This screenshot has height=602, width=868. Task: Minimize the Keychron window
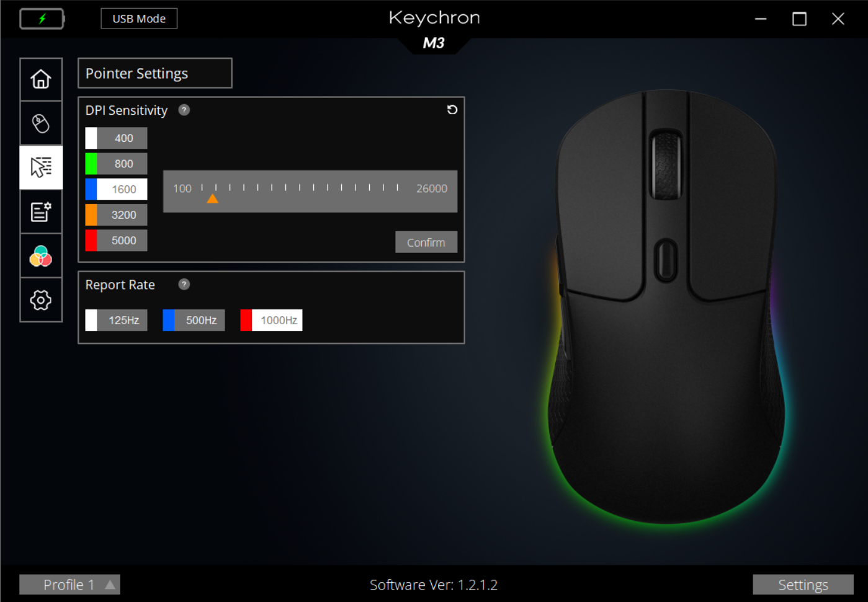point(761,19)
